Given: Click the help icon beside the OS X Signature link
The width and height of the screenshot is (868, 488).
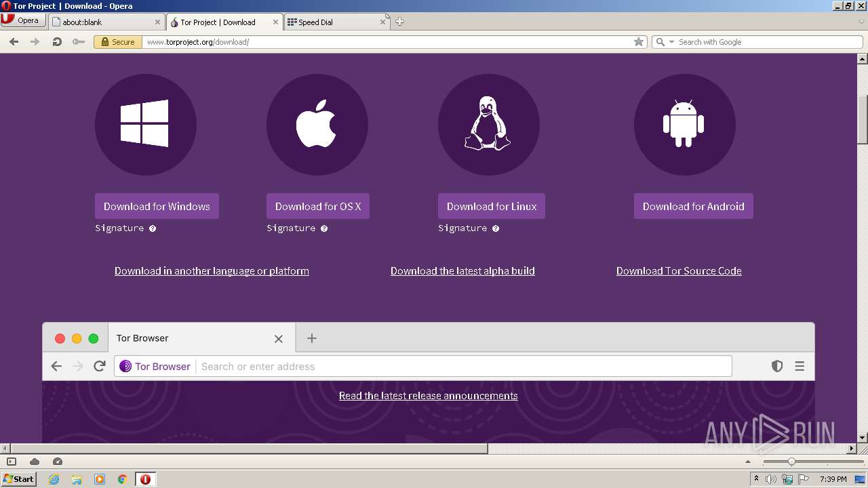Looking at the screenshot, I should (x=324, y=228).
